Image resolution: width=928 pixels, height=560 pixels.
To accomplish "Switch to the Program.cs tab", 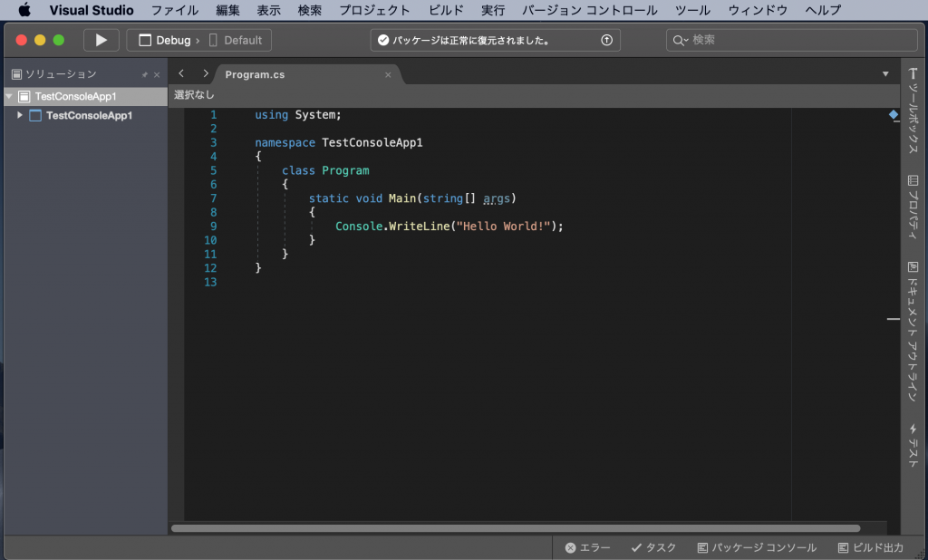I will click(x=255, y=74).
